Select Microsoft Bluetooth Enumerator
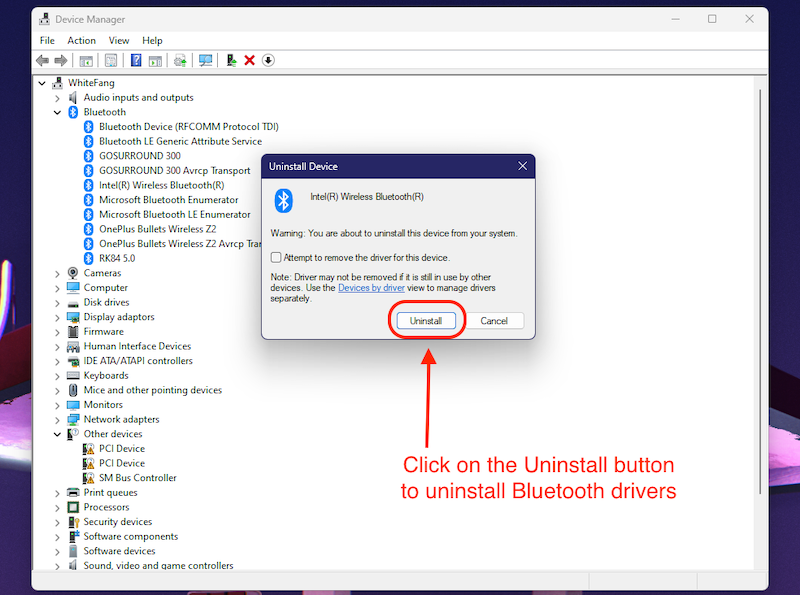Screen dimensions: 800x595 pos(168,200)
